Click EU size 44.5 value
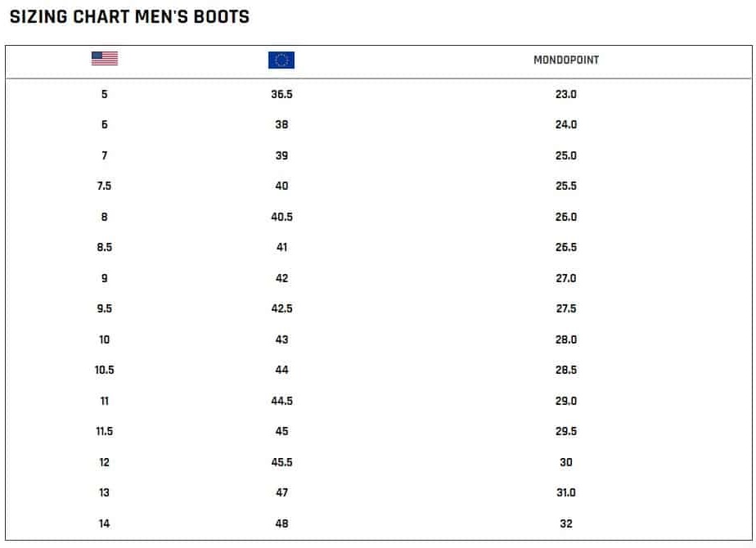 (281, 401)
